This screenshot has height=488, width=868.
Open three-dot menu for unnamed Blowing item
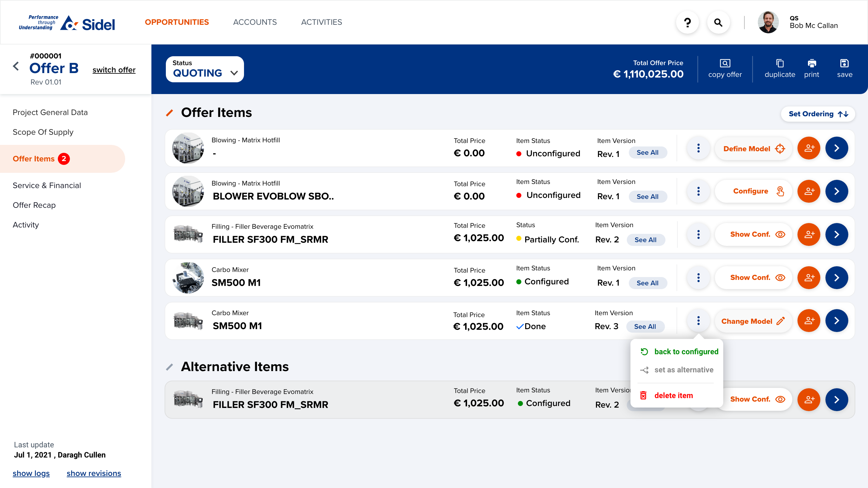[x=698, y=148]
